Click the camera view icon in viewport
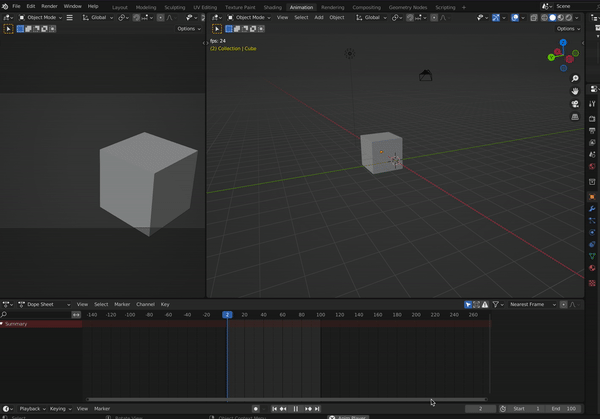This screenshot has height=419, width=600. pyautogui.click(x=575, y=103)
